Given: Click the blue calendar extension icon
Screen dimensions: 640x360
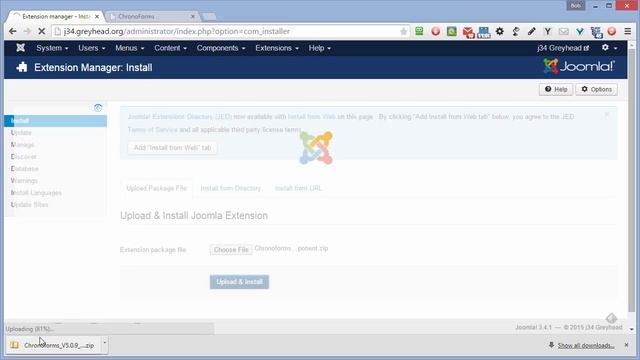Looking at the screenshot, I should point(484,32).
